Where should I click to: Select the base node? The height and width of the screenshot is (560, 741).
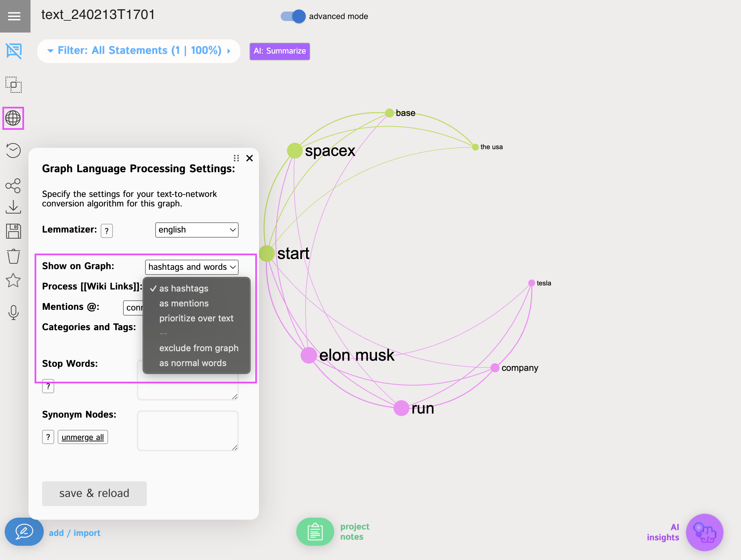(389, 113)
